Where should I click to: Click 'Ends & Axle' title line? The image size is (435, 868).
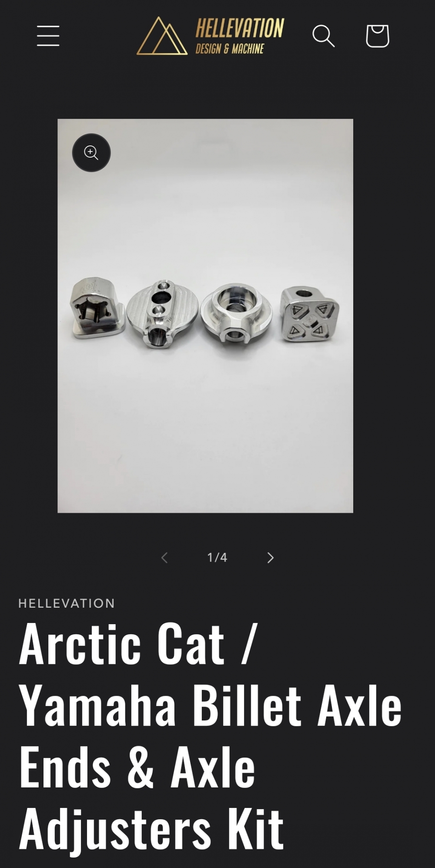pos(137,767)
